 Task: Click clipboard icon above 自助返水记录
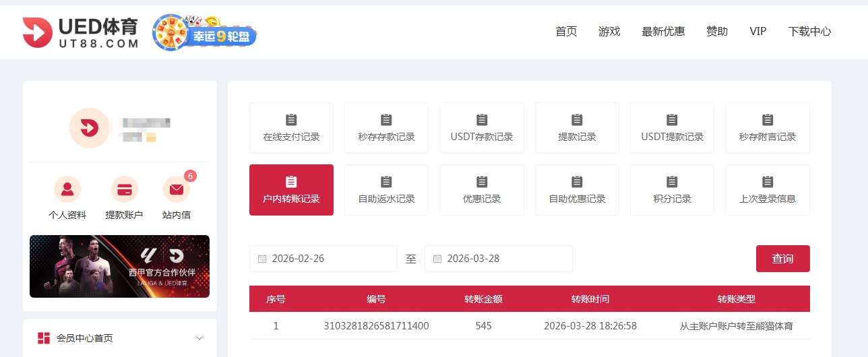point(386,181)
